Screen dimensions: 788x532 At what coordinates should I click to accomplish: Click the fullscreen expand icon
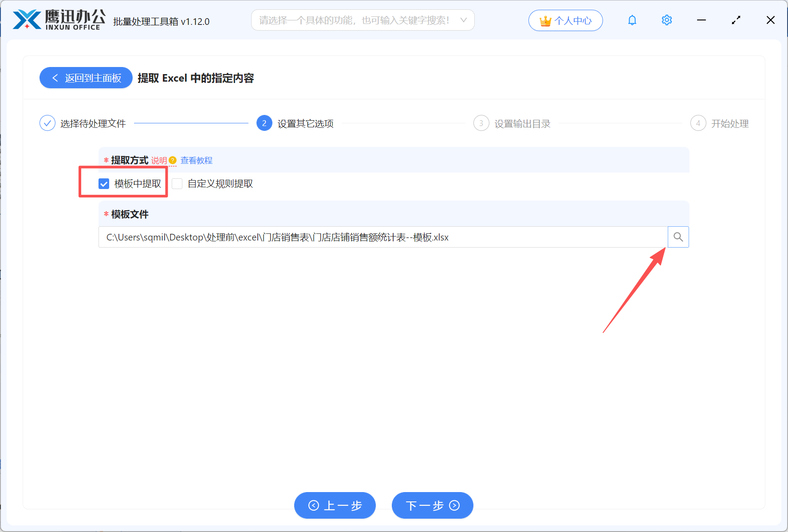coord(736,20)
